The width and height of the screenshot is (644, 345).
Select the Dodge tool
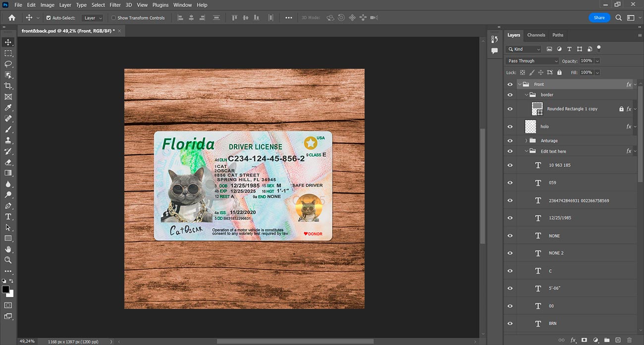8,195
